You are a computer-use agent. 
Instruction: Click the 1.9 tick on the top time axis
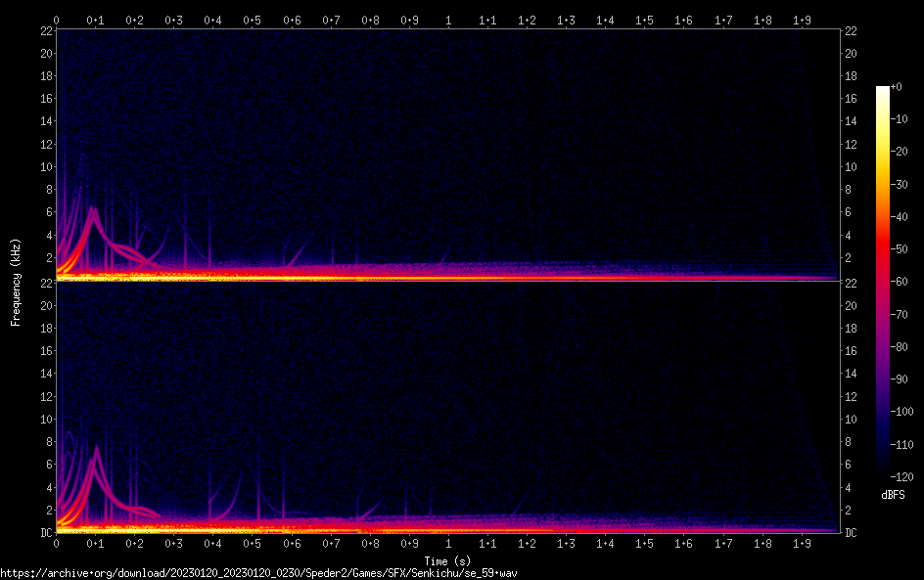801,20
